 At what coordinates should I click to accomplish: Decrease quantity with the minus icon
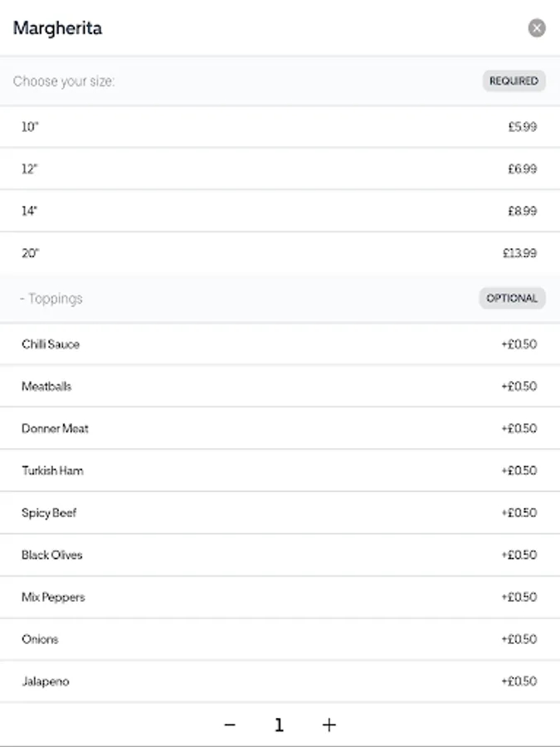pos(230,725)
